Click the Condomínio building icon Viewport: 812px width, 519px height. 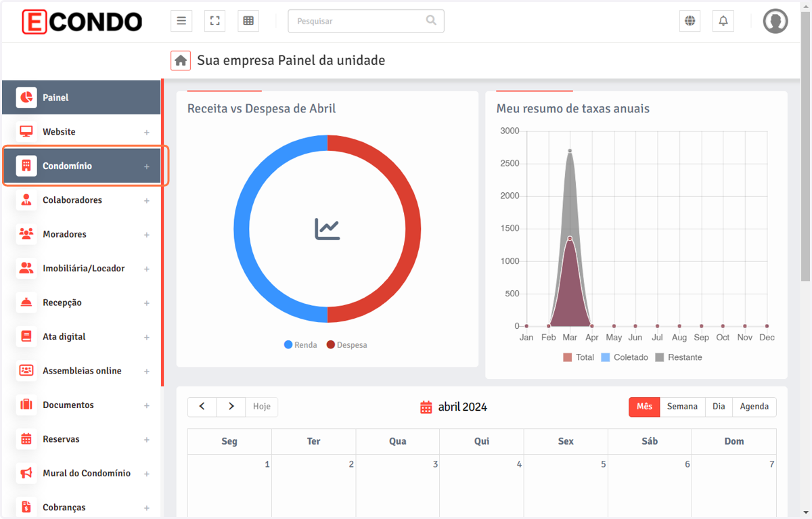point(26,166)
